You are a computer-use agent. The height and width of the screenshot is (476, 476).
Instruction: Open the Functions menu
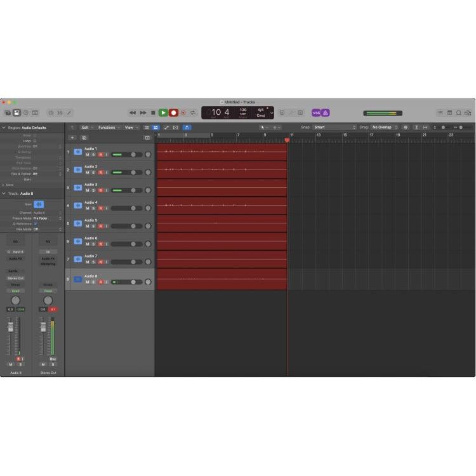108,127
